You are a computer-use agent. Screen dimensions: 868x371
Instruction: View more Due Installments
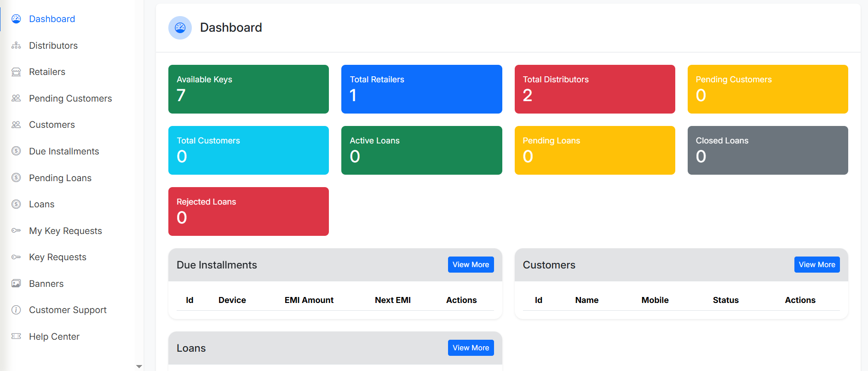pyautogui.click(x=471, y=265)
